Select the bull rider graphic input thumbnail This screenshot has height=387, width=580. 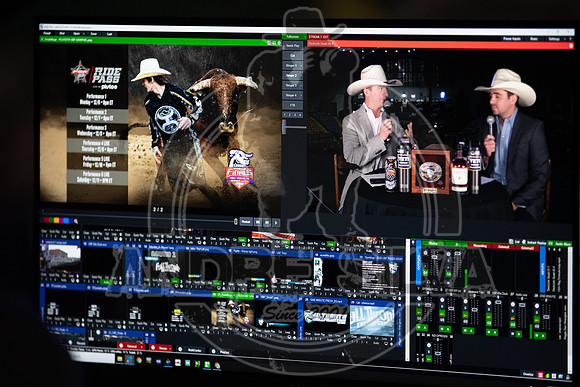[x=233, y=313]
